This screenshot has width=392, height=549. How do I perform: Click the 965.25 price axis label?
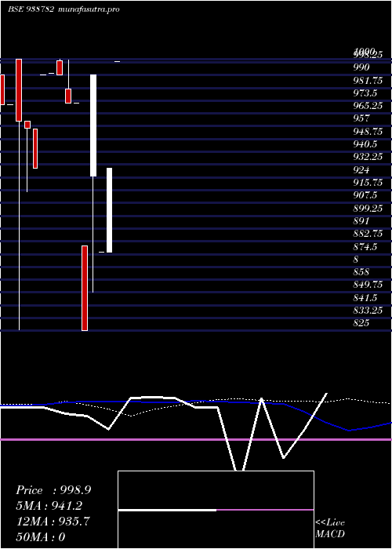tap(368, 106)
